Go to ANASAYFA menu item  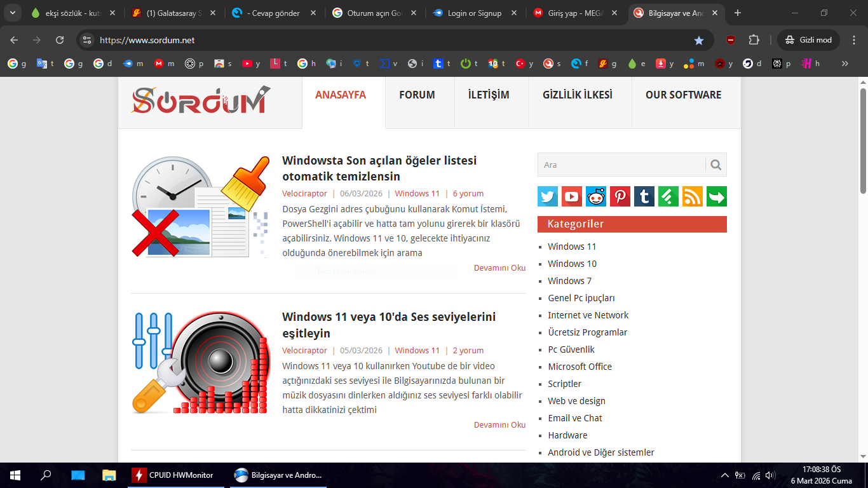[341, 95]
